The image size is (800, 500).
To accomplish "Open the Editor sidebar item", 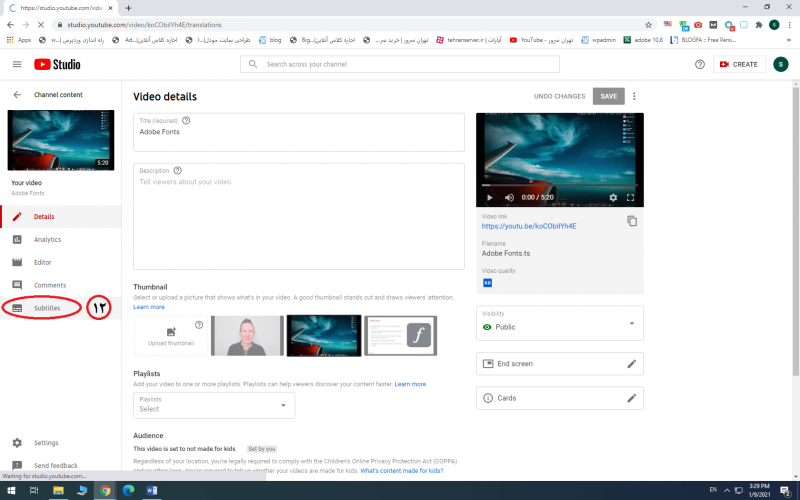I will (x=42, y=263).
